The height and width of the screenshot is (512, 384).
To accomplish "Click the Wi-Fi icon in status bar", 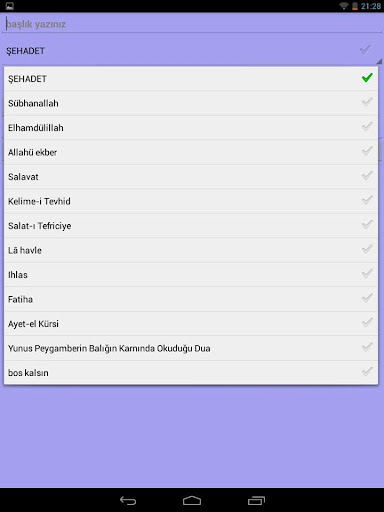I will point(343,6).
